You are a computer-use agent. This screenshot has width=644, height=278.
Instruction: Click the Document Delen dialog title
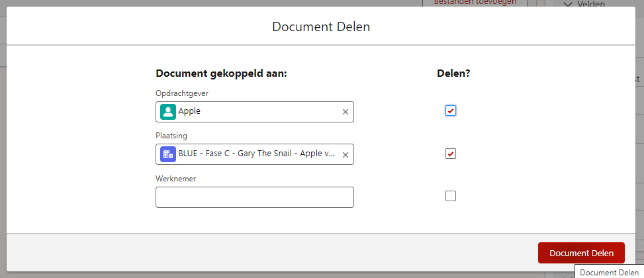321,27
